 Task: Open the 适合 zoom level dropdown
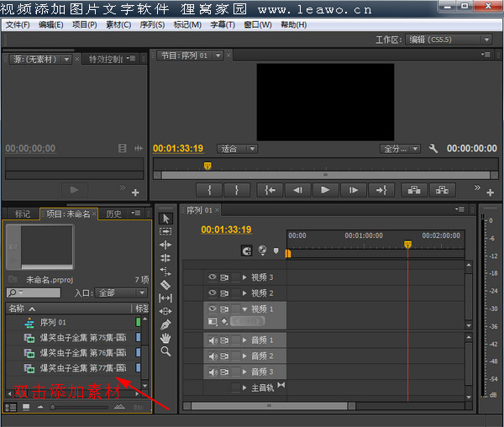pos(238,149)
